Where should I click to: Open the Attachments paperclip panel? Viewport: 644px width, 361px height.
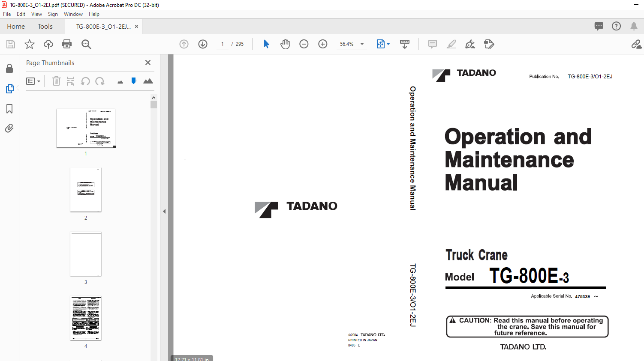9,128
